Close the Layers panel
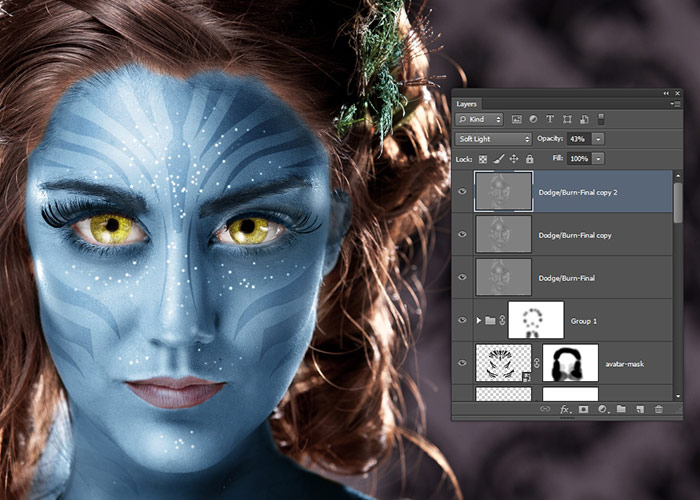 tap(677, 93)
